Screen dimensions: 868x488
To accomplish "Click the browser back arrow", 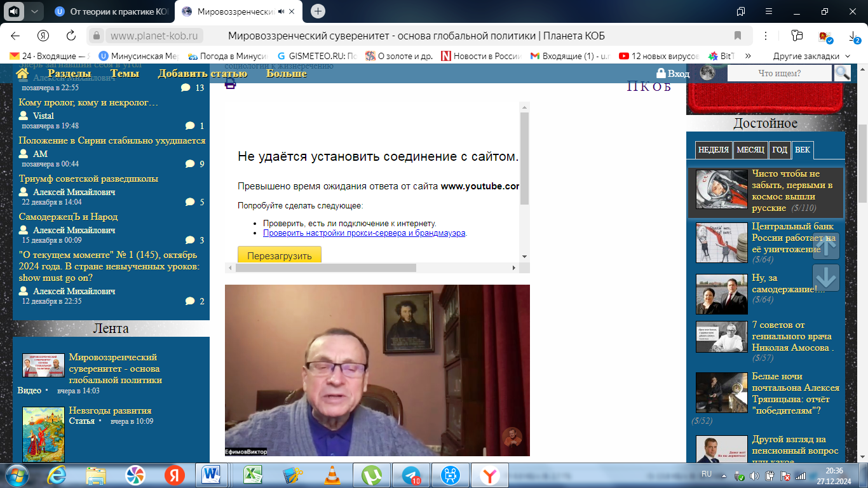I will 15,36.
